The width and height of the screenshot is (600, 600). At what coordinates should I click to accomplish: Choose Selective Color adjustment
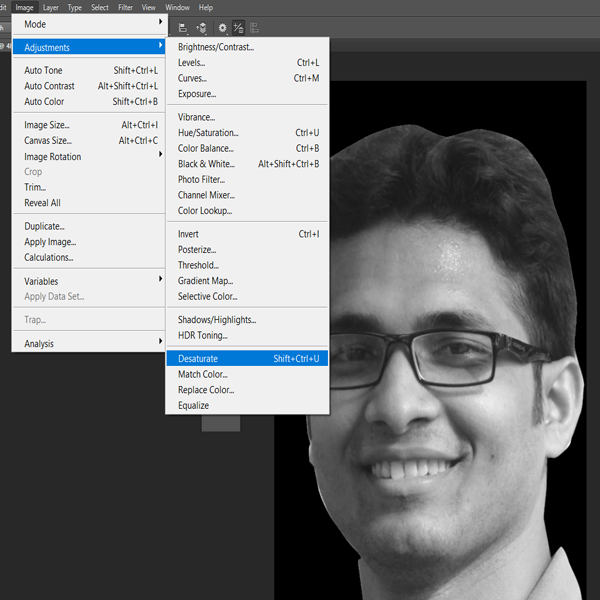click(x=247, y=297)
